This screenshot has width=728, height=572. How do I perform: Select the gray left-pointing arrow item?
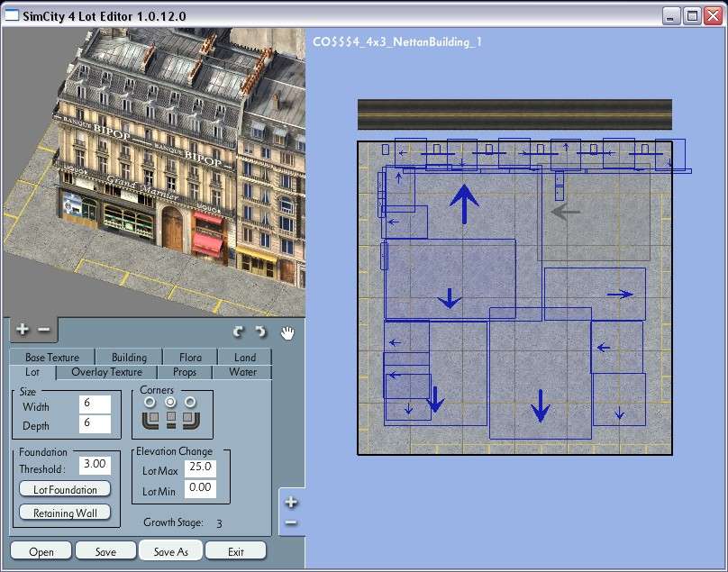point(566,213)
